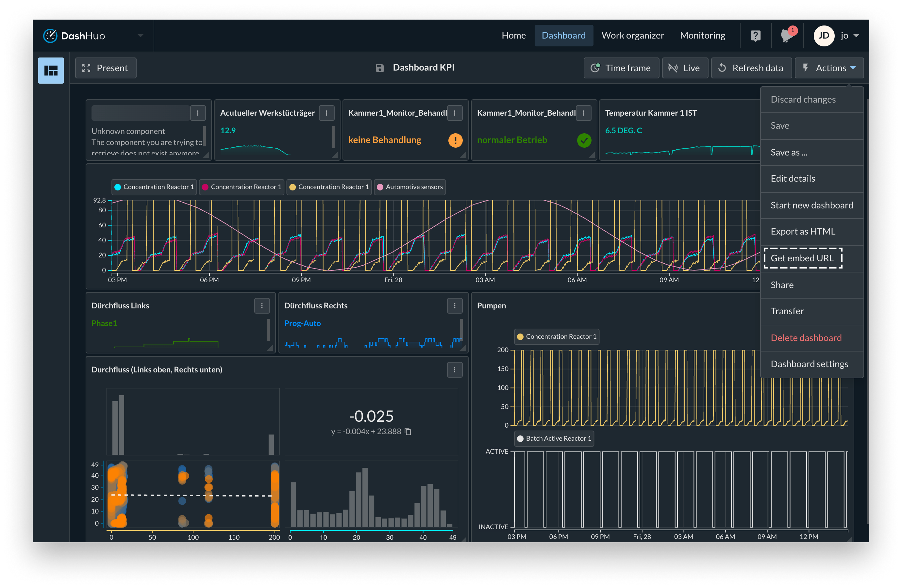Click the Refresh data button
Screen dimensions: 902x588
[x=751, y=68]
